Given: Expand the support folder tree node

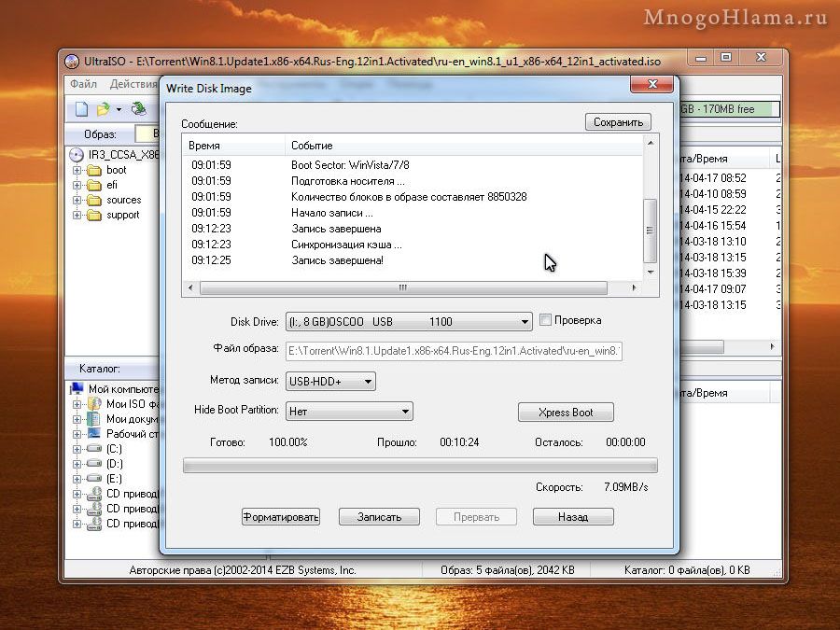Looking at the screenshot, I should tap(77, 215).
